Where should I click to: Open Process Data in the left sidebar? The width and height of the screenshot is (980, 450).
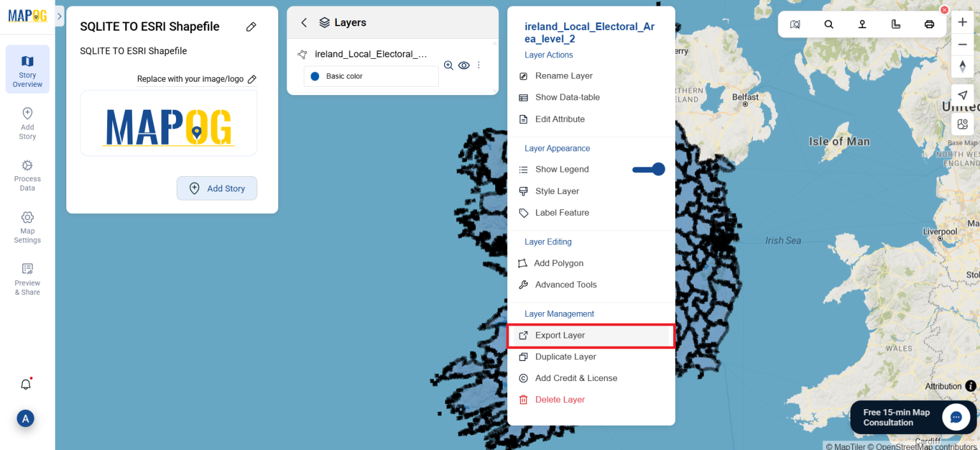click(27, 175)
